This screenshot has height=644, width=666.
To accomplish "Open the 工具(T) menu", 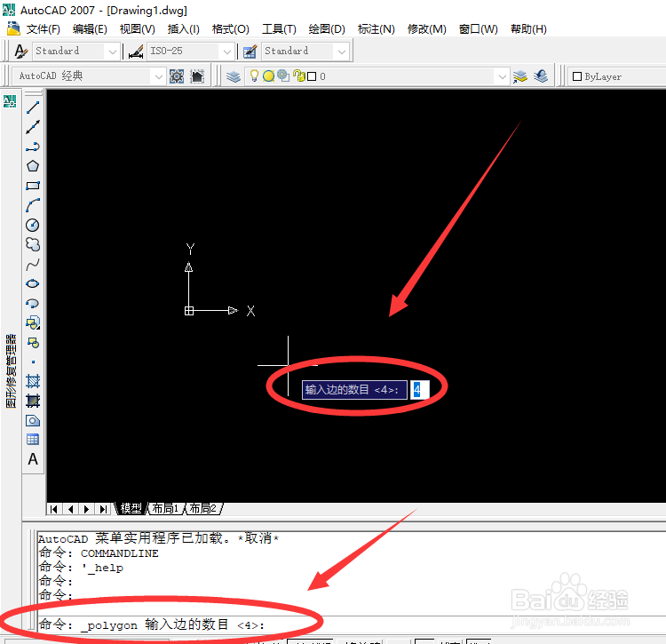I will click(279, 29).
